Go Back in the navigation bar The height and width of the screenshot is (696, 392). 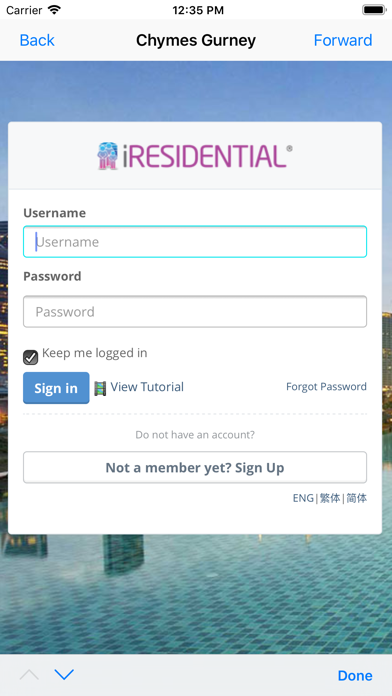37,40
